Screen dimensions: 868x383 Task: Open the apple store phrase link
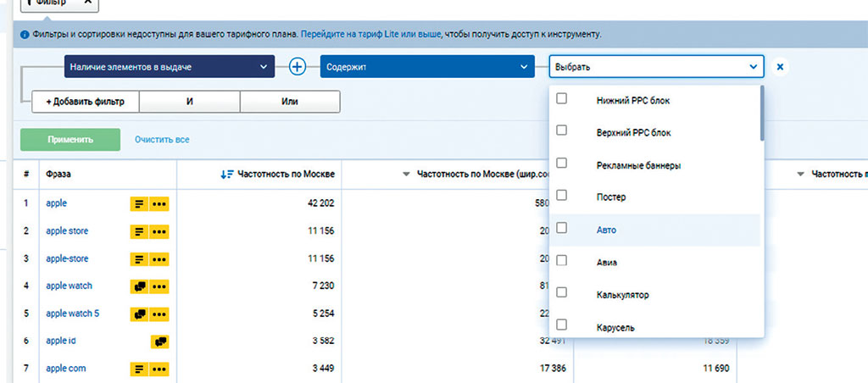tap(67, 231)
